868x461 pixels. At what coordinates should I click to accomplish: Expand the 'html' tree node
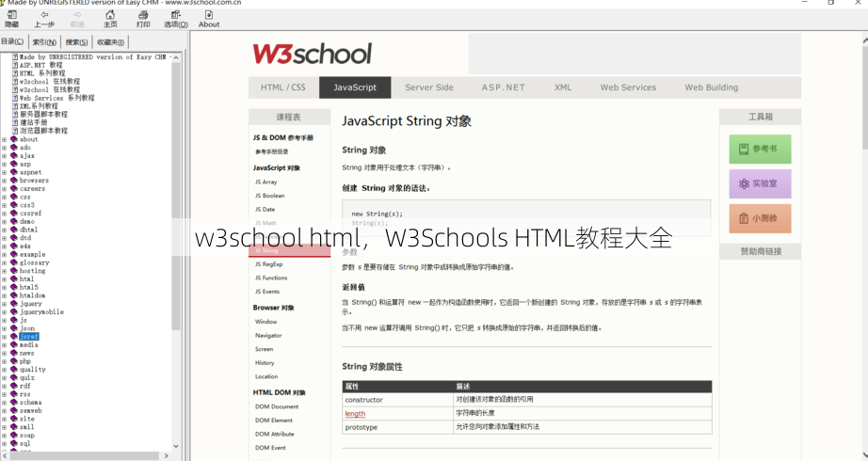click(4, 278)
